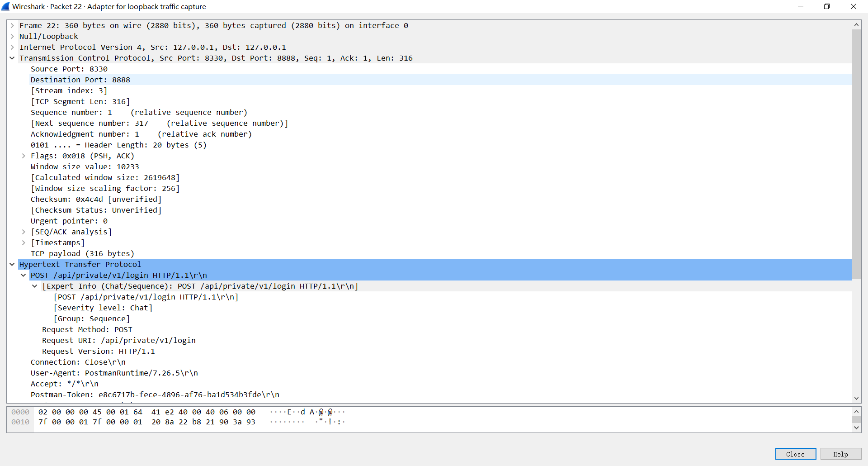The width and height of the screenshot is (868, 466).
Task: Click the packet details scroll-down arrow
Action: pos(856,398)
